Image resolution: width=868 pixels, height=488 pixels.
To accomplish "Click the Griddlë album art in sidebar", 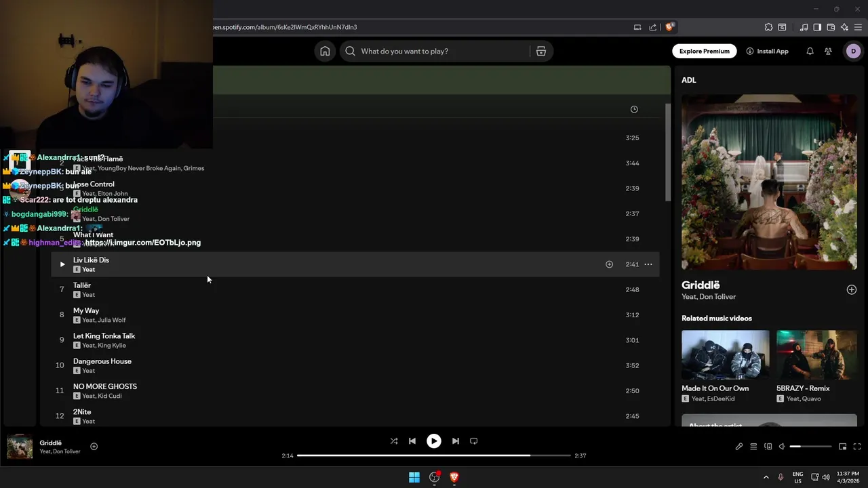I will (769, 182).
